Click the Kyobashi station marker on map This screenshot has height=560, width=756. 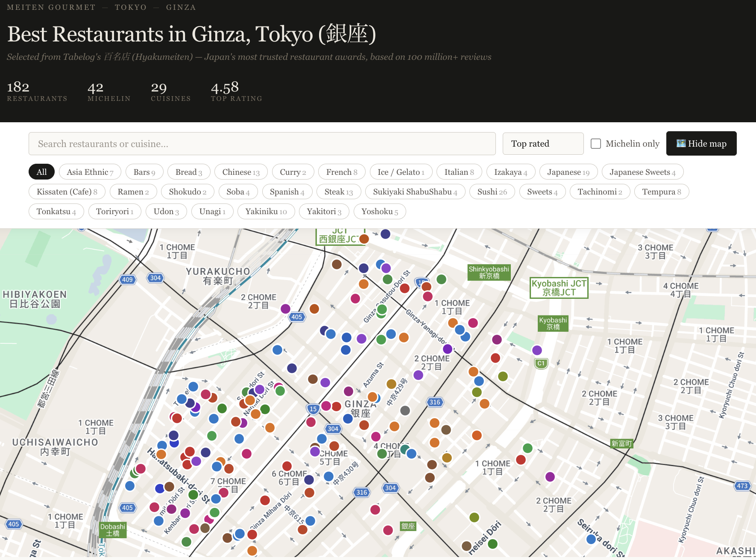[553, 324]
